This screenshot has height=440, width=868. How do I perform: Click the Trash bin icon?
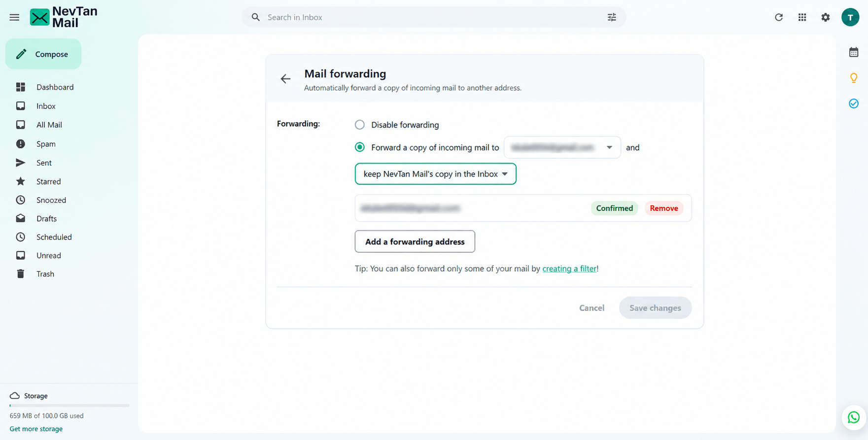(20, 274)
